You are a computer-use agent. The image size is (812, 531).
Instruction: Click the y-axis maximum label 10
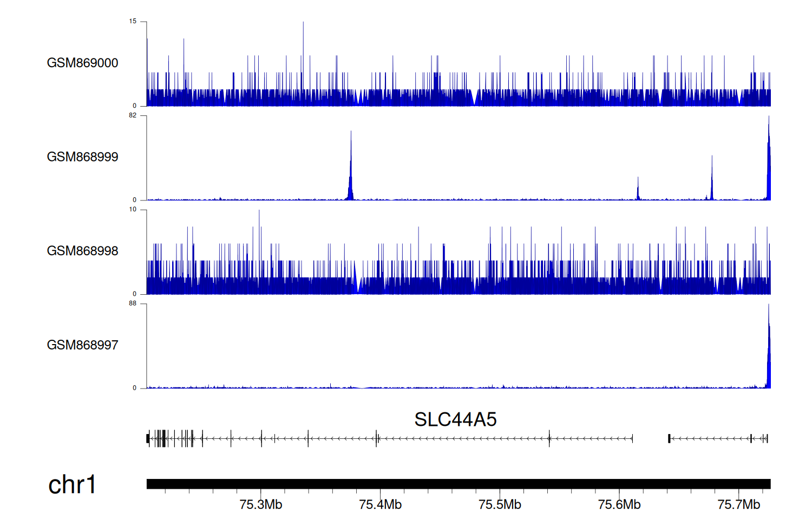(133, 210)
